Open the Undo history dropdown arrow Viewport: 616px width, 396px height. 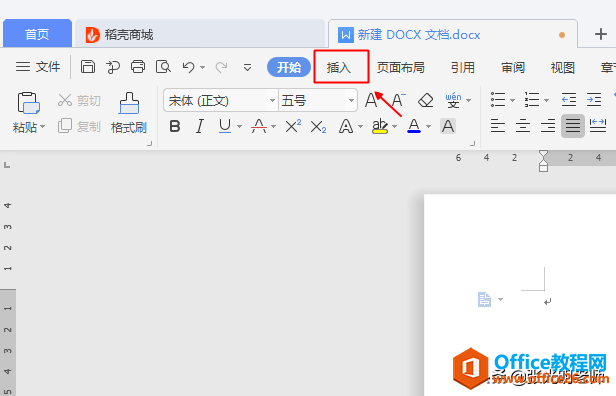(x=202, y=68)
